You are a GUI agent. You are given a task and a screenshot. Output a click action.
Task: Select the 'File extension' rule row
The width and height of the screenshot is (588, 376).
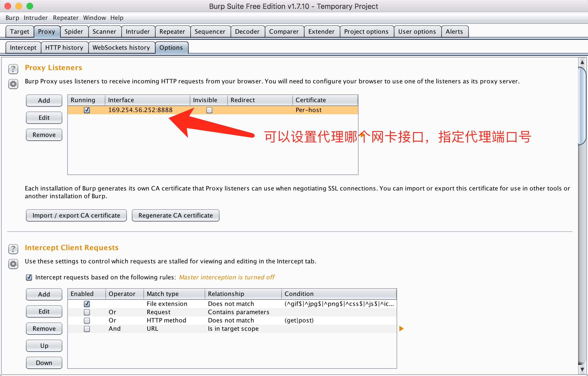point(232,304)
